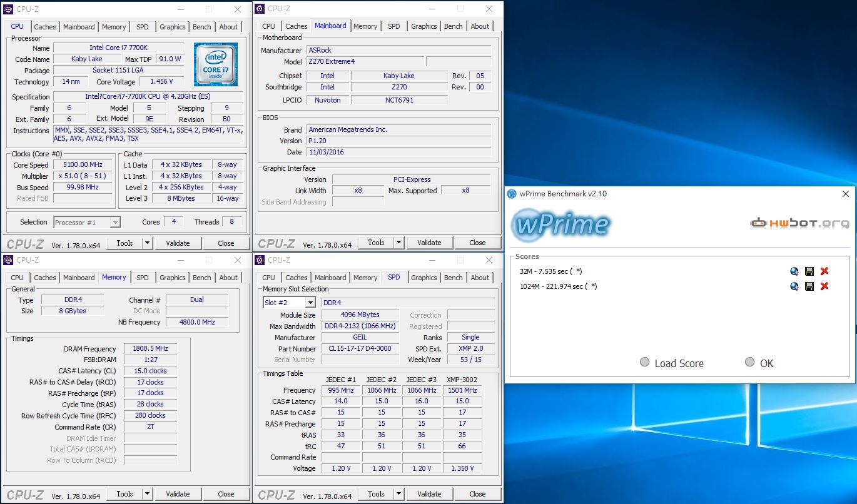
Task: Delete the 32M score with red X
Action: [824, 271]
